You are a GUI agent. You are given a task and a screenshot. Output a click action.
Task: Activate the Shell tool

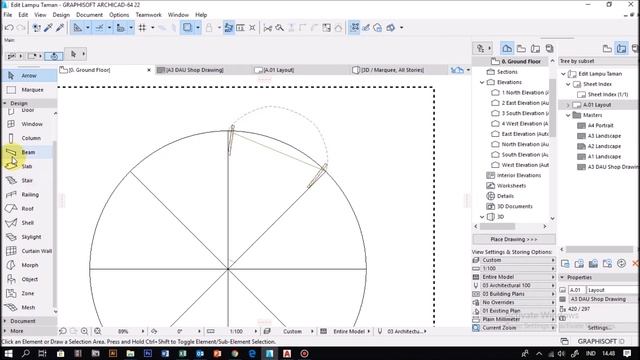tap(29, 223)
